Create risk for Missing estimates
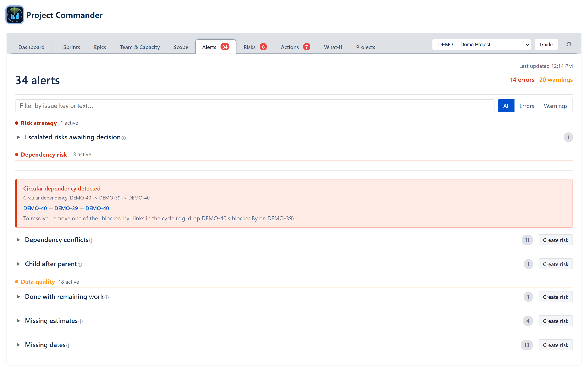Image resolution: width=588 pixels, height=372 pixels. [x=556, y=321]
